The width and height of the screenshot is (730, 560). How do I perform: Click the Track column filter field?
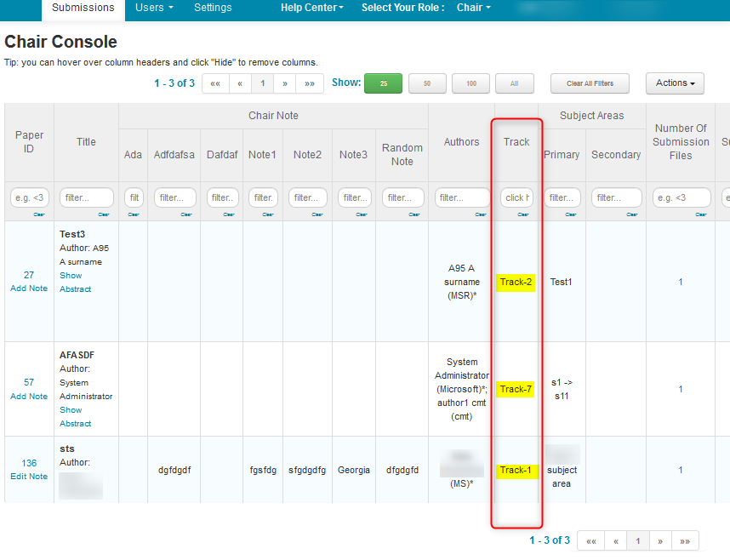[x=516, y=197]
